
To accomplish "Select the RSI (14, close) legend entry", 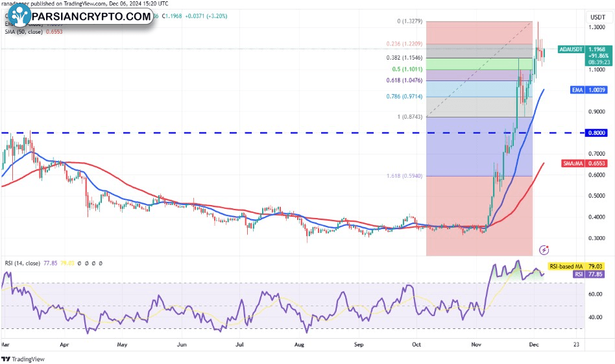I will pos(22,263).
